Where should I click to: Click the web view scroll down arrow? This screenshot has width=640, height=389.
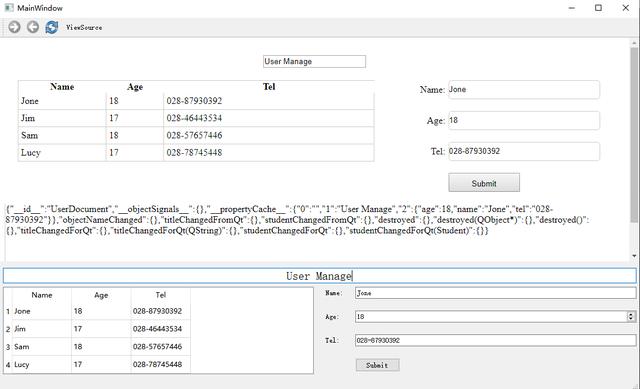(x=634, y=256)
